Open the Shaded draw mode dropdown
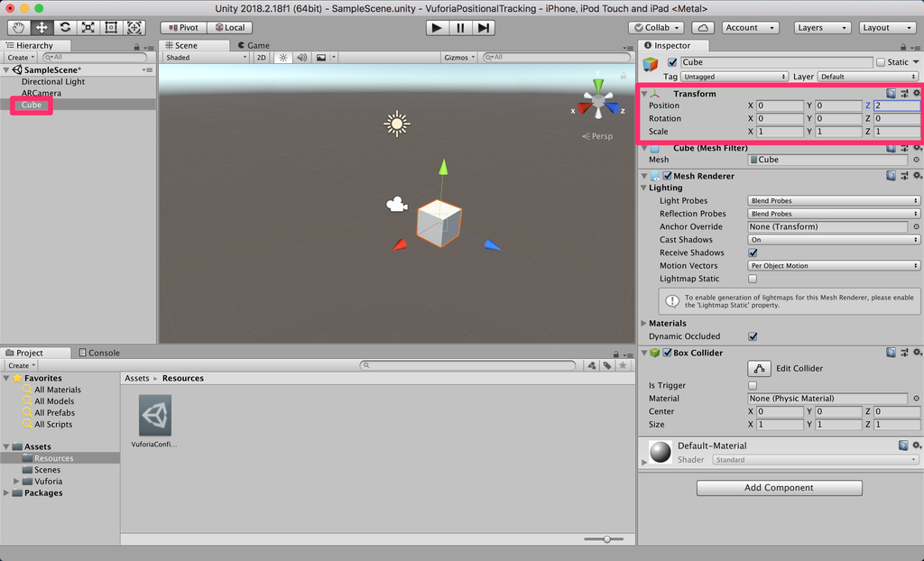 [x=207, y=57]
